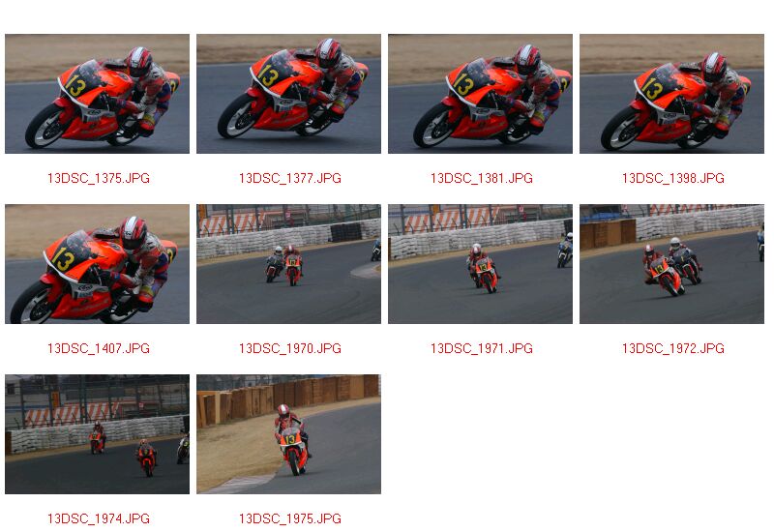Click the 13DSC_1975.JPG filename link
Viewport: 774px width, 532px height.
pos(290,518)
